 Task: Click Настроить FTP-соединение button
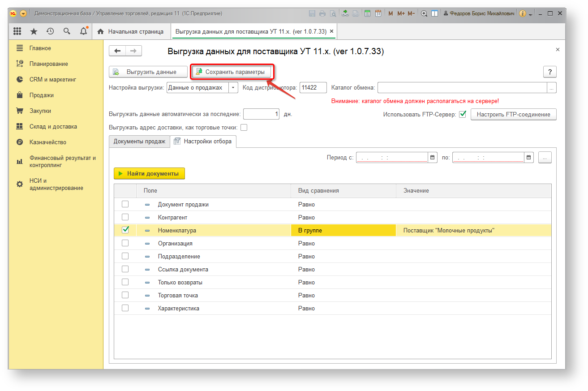pyautogui.click(x=513, y=114)
